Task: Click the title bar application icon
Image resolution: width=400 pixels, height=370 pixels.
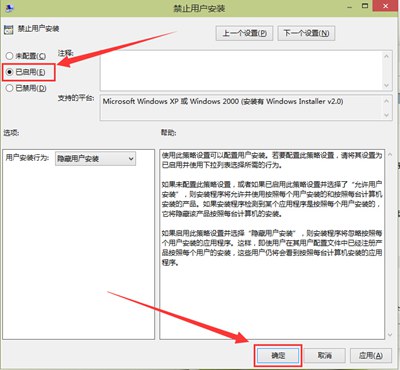Action: (8, 7)
